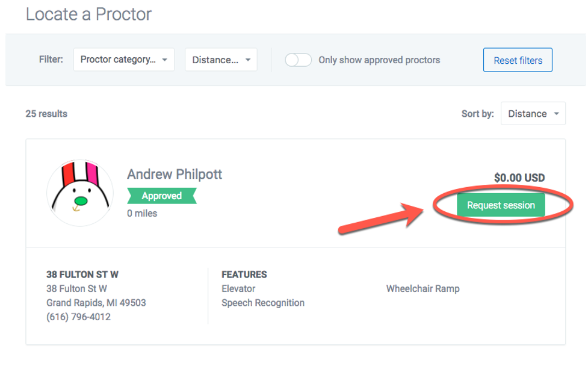
Task: Select the Elevator feature
Action: point(238,288)
